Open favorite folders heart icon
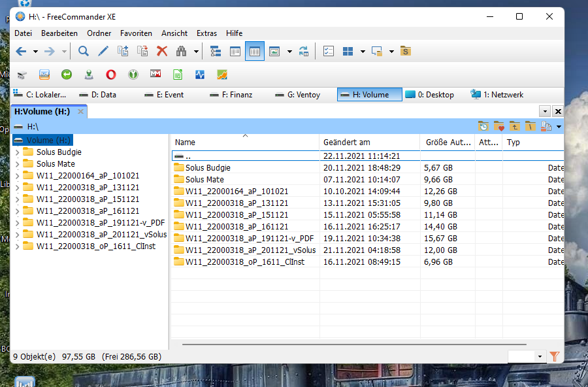The height and width of the screenshot is (387, 588). click(x=499, y=127)
